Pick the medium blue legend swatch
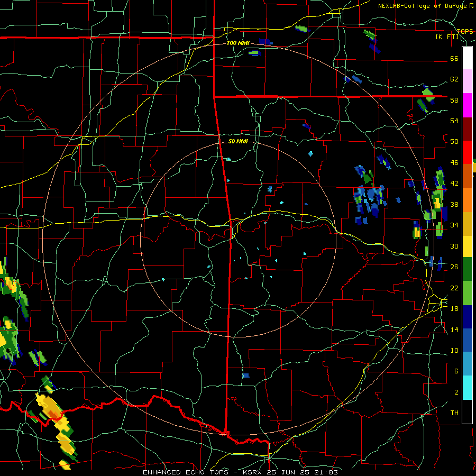 (467, 340)
